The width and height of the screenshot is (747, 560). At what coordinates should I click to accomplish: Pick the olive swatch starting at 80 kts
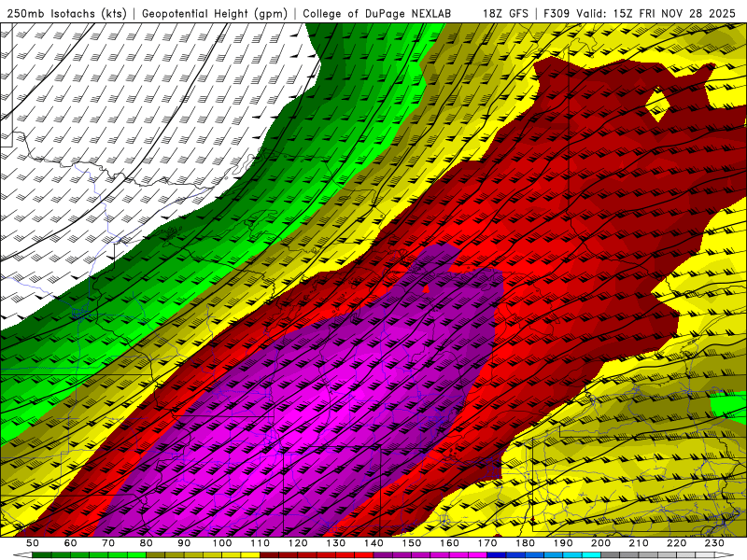(x=155, y=555)
